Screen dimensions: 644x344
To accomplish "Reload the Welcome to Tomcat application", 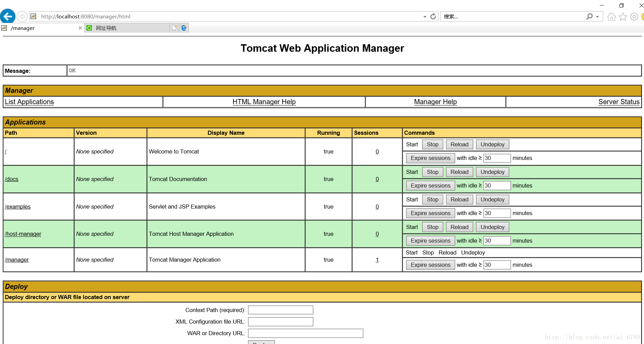I will (459, 144).
